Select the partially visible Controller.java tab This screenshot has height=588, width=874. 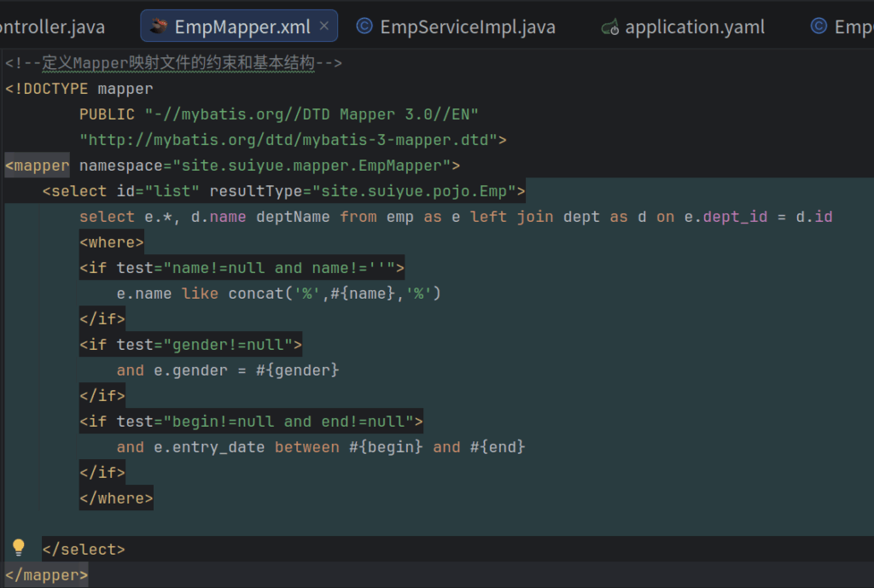click(x=51, y=27)
